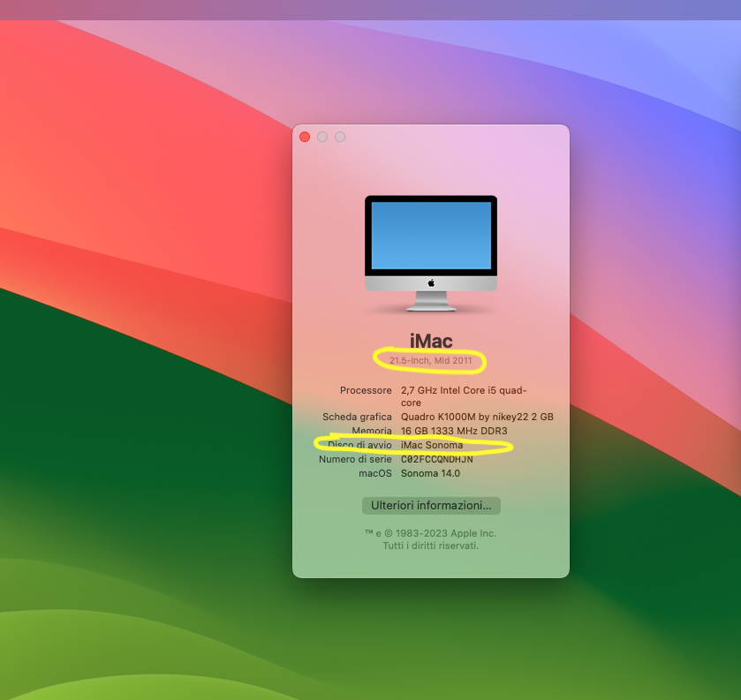Click the Numero di serie label

[x=355, y=460]
